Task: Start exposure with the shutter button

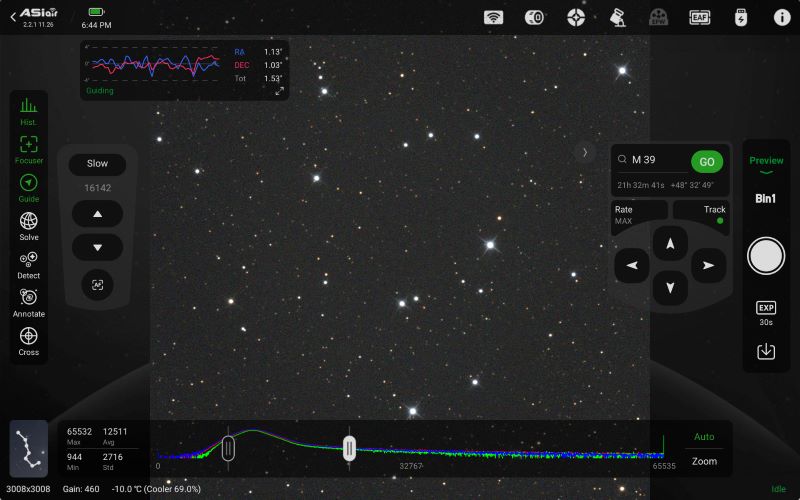Action: pyautogui.click(x=766, y=256)
